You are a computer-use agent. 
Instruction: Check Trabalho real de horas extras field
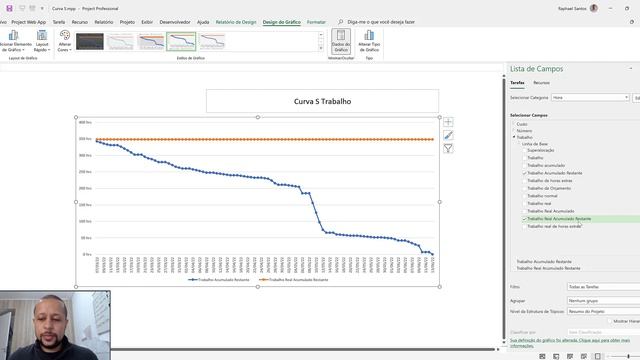(x=524, y=226)
